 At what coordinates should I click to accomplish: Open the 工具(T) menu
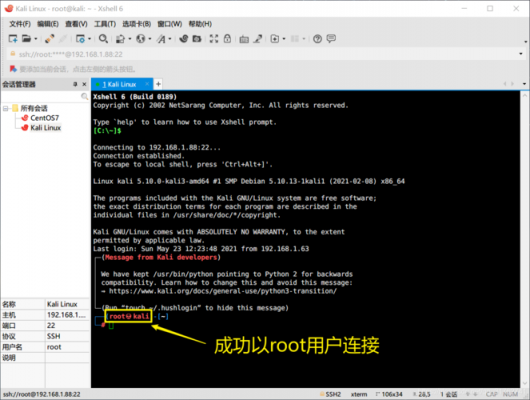click(x=105, y=24)
